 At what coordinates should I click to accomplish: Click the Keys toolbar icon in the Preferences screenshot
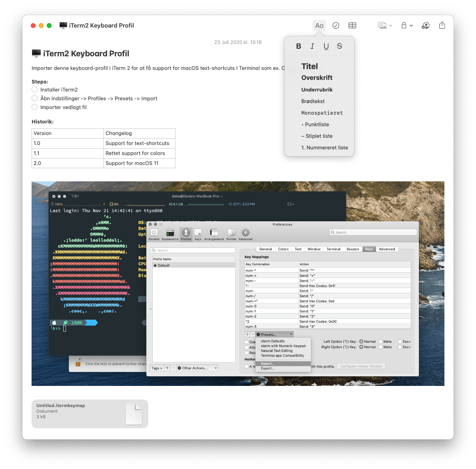coord(198,234)
